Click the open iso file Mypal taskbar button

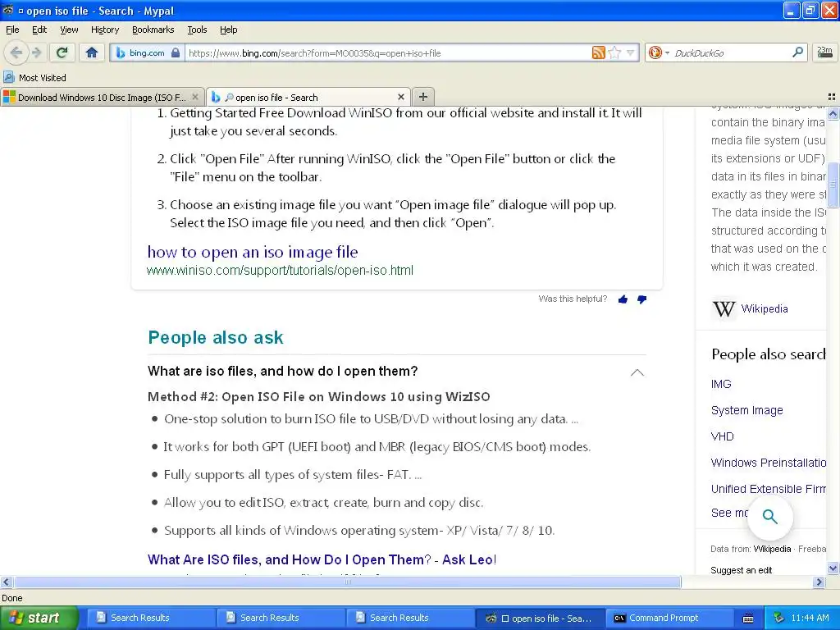pos(540,618)
